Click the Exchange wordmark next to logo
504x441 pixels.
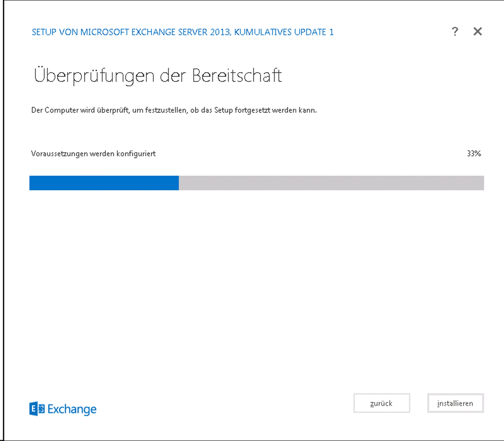click(72, 409)
